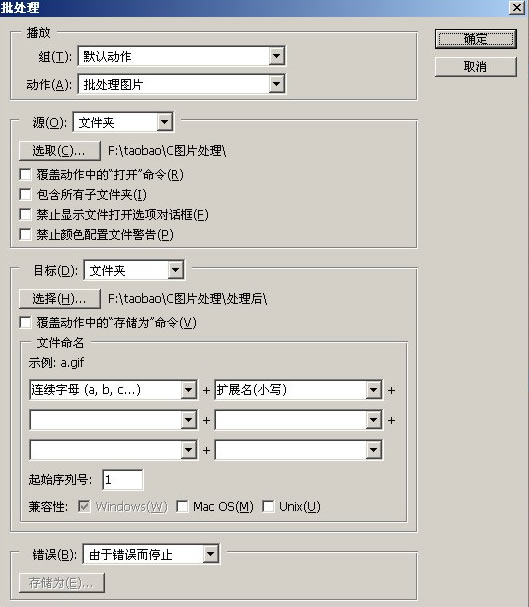Screen dimensions: 529x607
Task: Check 覆盖动作中的"存储为"命令 checkbox
Action: coord(26,322)
